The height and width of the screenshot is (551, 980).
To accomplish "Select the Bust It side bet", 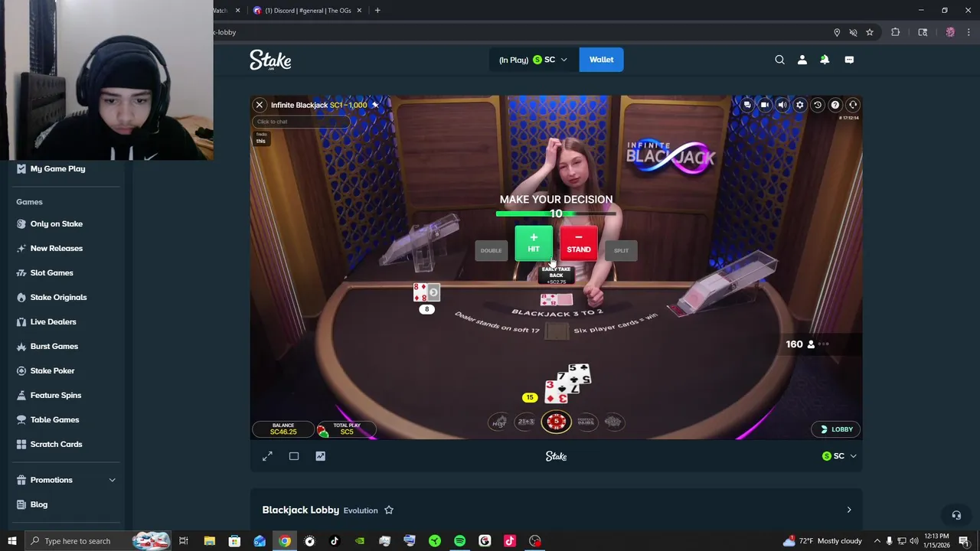I will click(x=612, y=422).
